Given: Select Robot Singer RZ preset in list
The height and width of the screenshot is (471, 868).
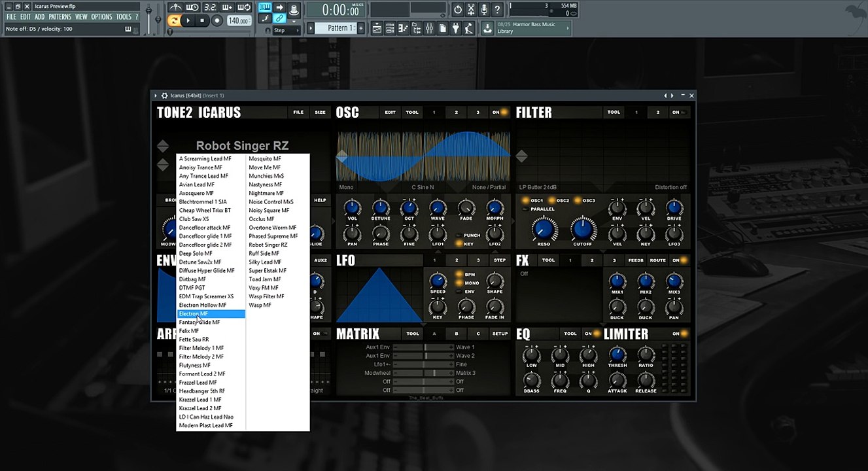Looking at the screenshot, I should (268, 245).
